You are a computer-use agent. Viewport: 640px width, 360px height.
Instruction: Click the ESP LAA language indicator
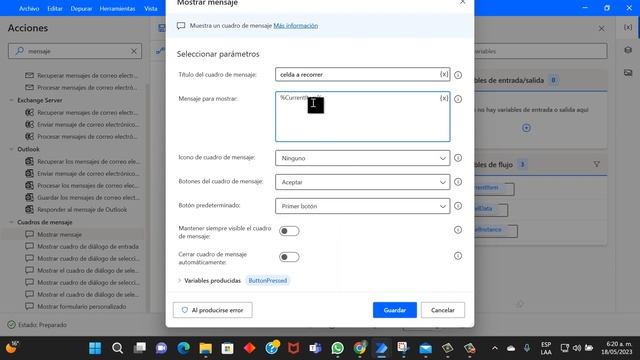[546, 348]
